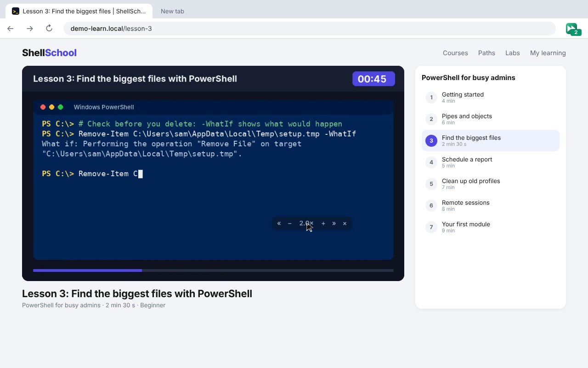This screenshot has height=368, width=588.
Task: Open My learning nav link
Action: pos(548,53)
